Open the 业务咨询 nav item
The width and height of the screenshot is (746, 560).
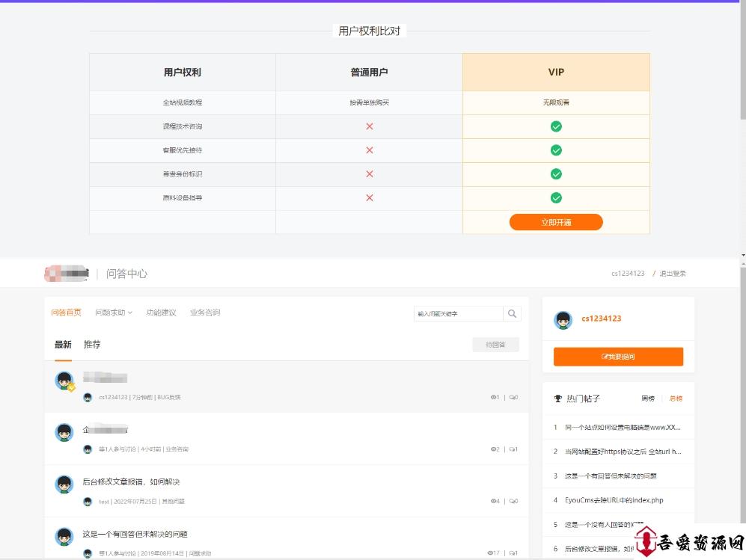click(204, 313)
